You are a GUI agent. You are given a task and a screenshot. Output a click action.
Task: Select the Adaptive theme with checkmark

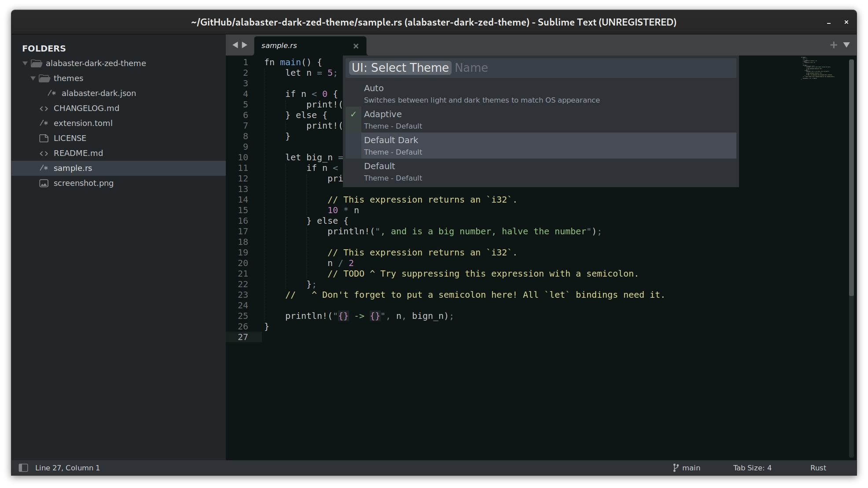(383, 114)
